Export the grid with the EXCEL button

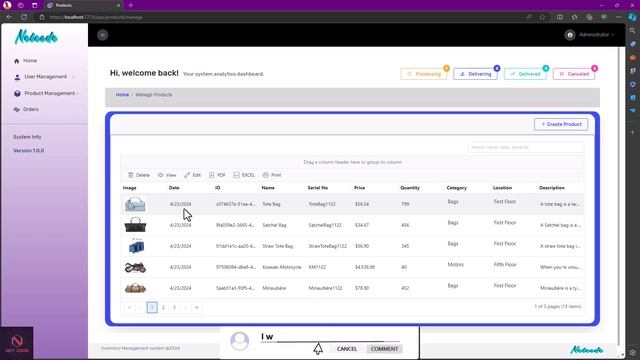(244, 175)
